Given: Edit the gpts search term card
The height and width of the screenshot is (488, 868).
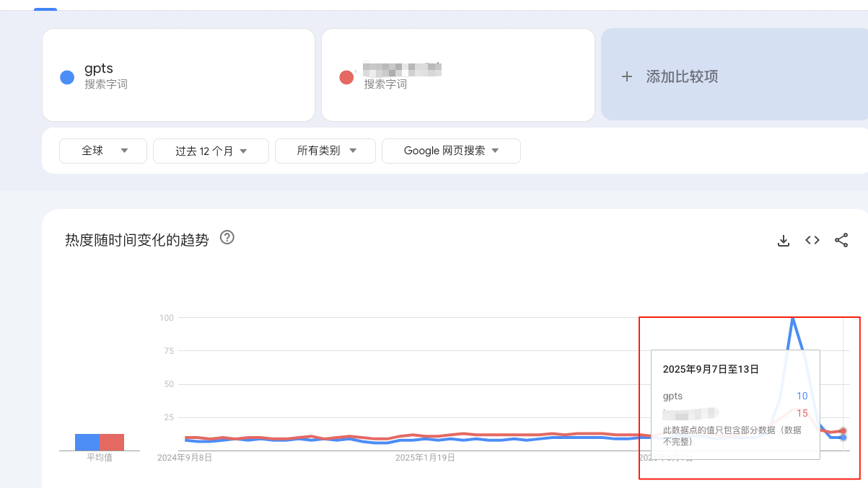Looking at the screenshot, I should click(x=178, y=75).
